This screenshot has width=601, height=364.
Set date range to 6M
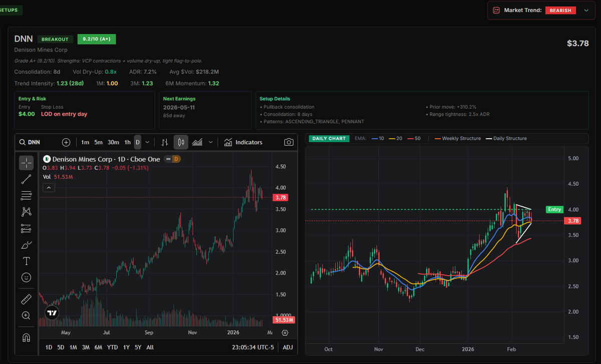click(98, 347)
